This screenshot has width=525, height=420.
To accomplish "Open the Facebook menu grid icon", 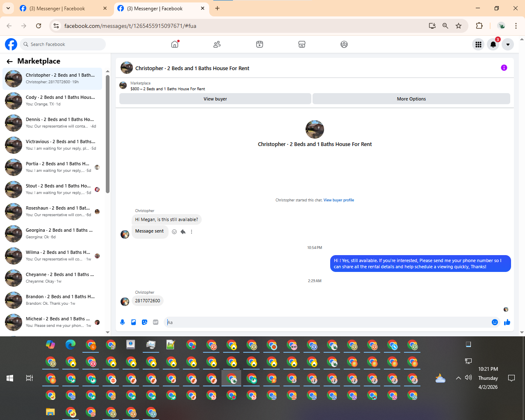I will (478, 44).
